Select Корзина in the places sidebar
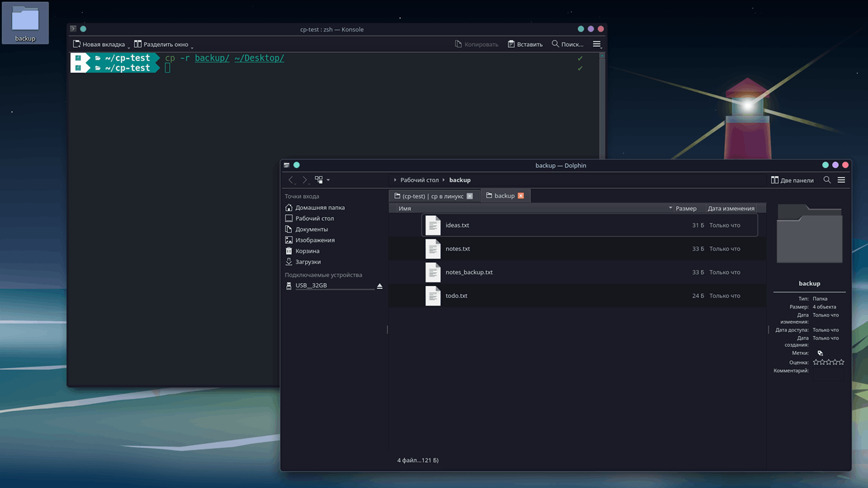 [307, 251]
